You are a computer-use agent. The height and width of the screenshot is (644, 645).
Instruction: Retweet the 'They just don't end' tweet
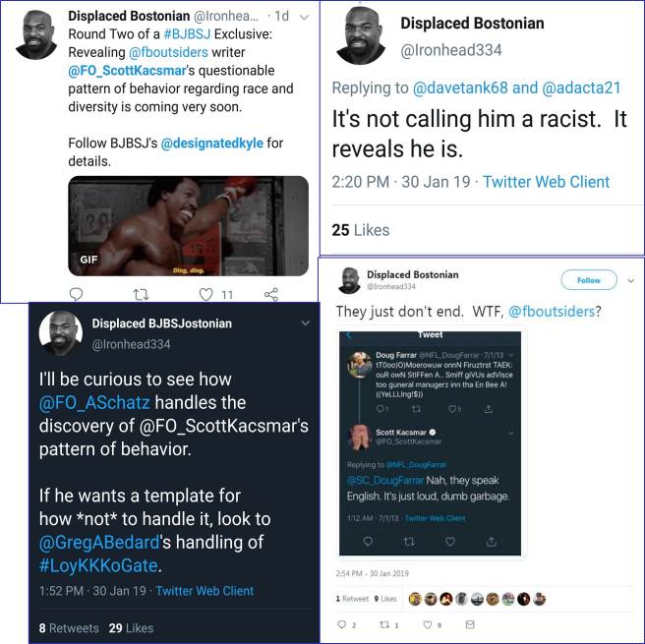coord(384,624)
